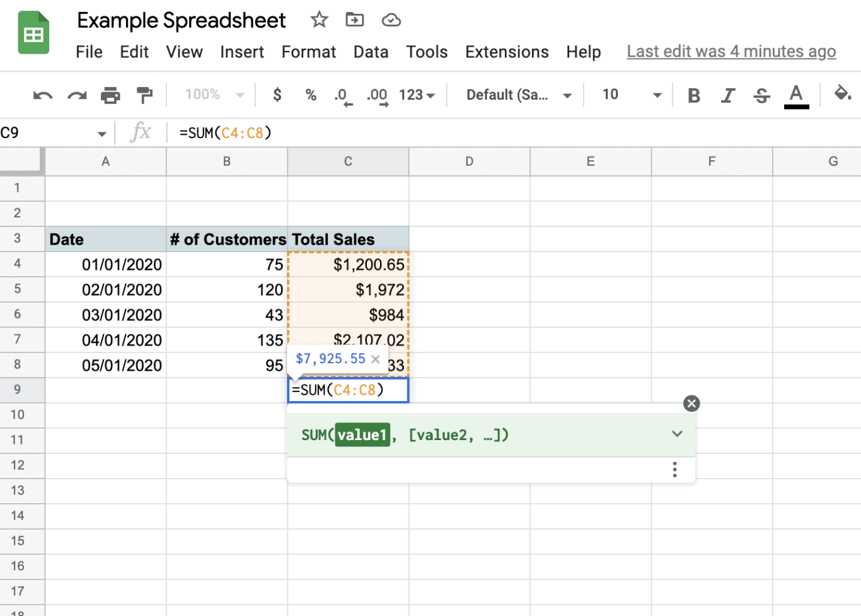Select the cell containing $1,200.65
The width and height of the screenshot is (861, 616).
tap(348, 264)
